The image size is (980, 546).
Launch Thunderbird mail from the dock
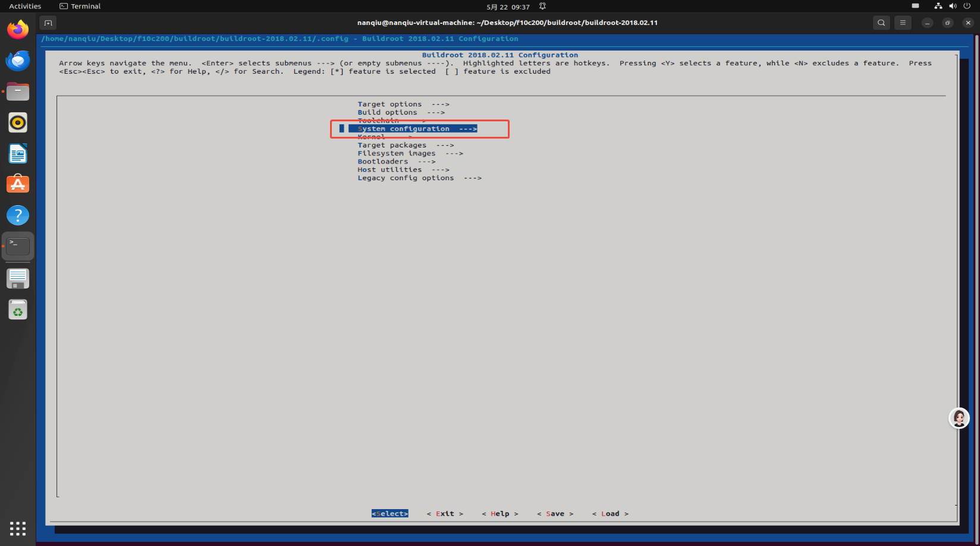(18, 60)
